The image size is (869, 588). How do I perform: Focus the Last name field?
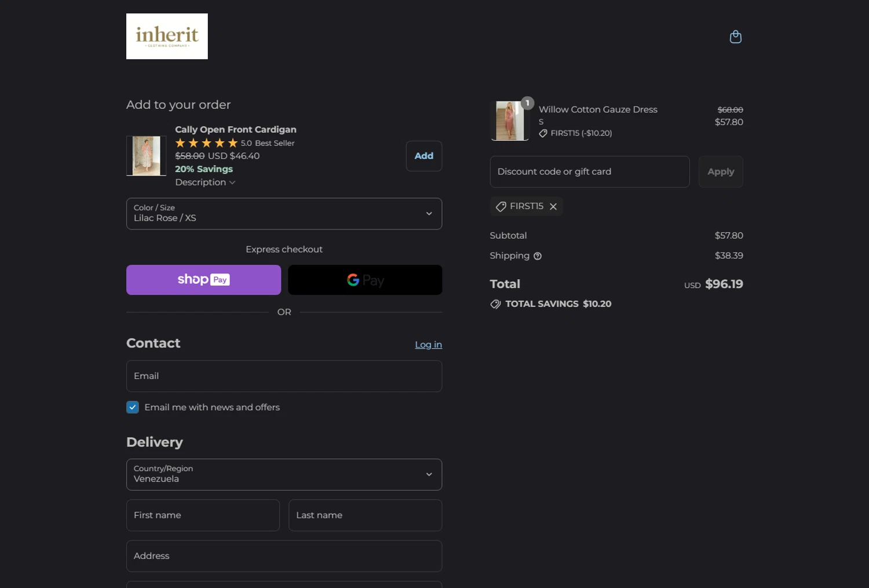pos(365,515)
